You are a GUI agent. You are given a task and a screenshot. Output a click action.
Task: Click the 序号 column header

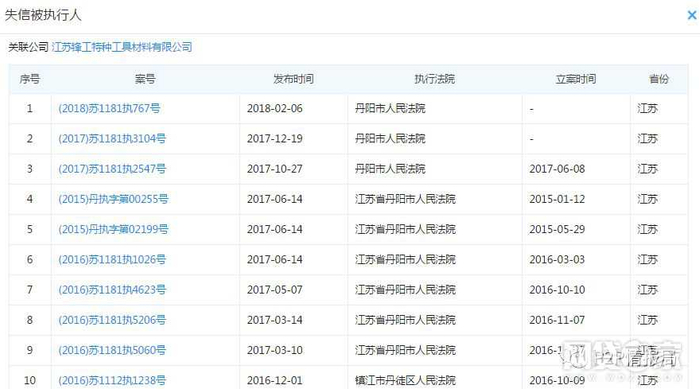point(30,79)
